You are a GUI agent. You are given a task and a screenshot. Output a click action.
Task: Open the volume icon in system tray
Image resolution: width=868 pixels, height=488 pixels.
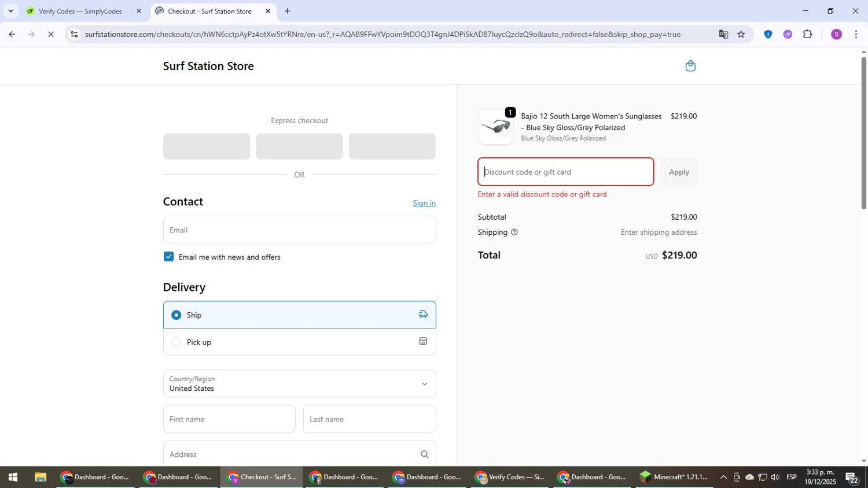pyautogui.click(x=775, y=478)
